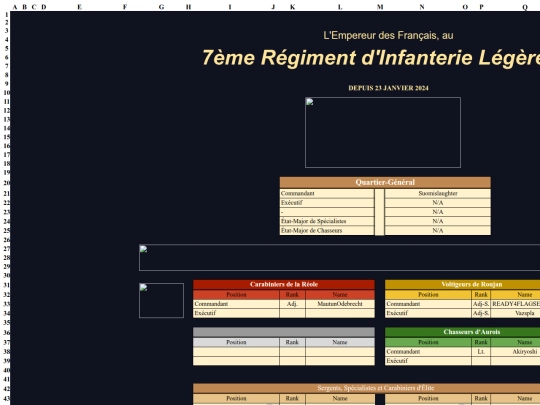Select the "Suomislaughter" name cell
The height and width of the screenshot is (405, 540).
[x=438, y=194]
